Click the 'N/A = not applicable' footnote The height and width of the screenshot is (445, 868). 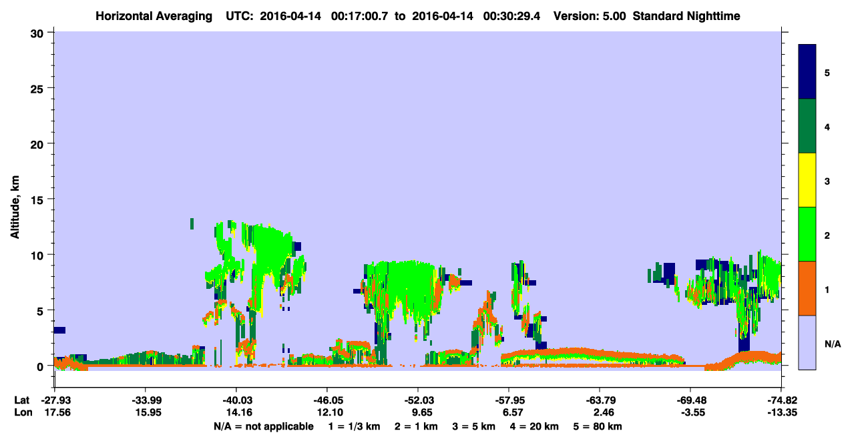point(263,426)
